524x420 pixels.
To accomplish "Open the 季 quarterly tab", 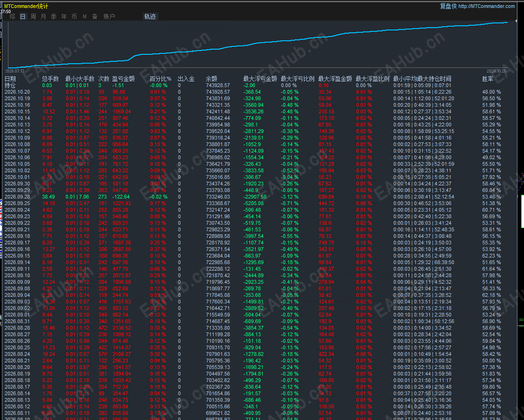I will click(54, 16).
